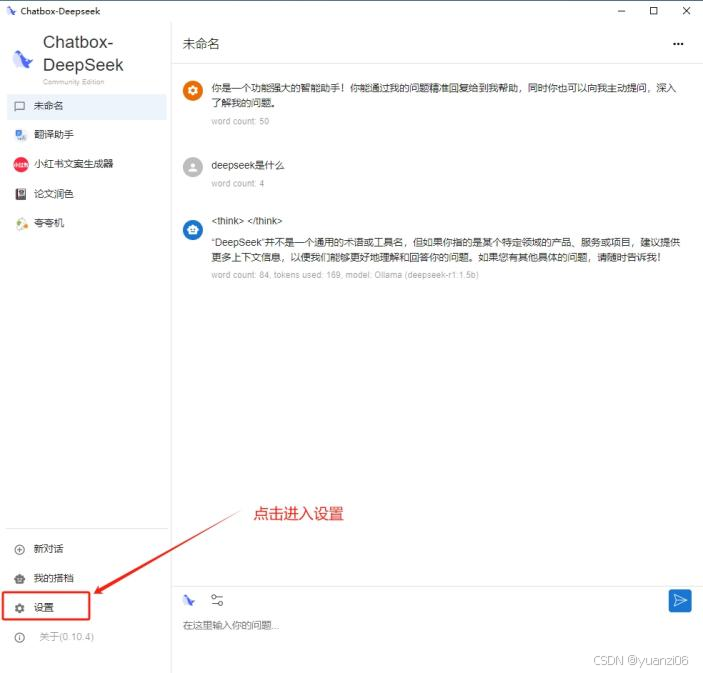Screen dimensions: 703x673
Task: Click the Chatbox-DeepSeek logo in sidebar
Action: point(23,59)
